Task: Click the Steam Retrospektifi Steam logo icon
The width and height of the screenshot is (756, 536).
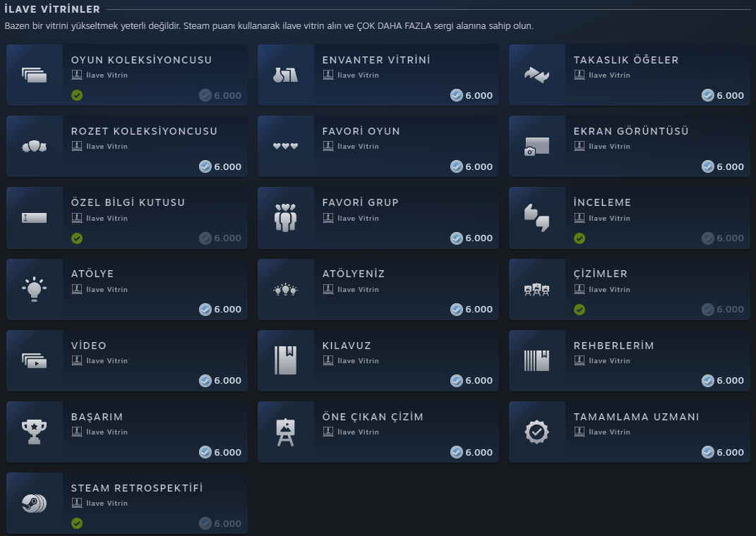Action: pyautogui.click(x=34, y=504)
